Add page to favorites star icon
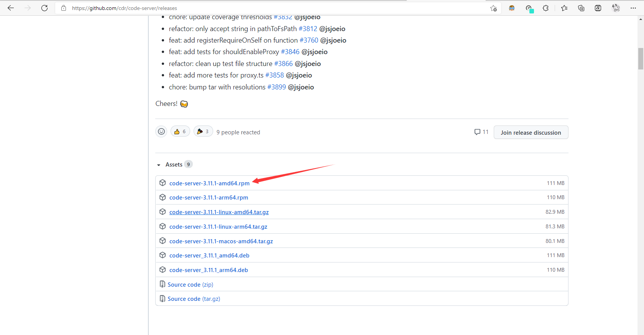 [x=493, y=8]
